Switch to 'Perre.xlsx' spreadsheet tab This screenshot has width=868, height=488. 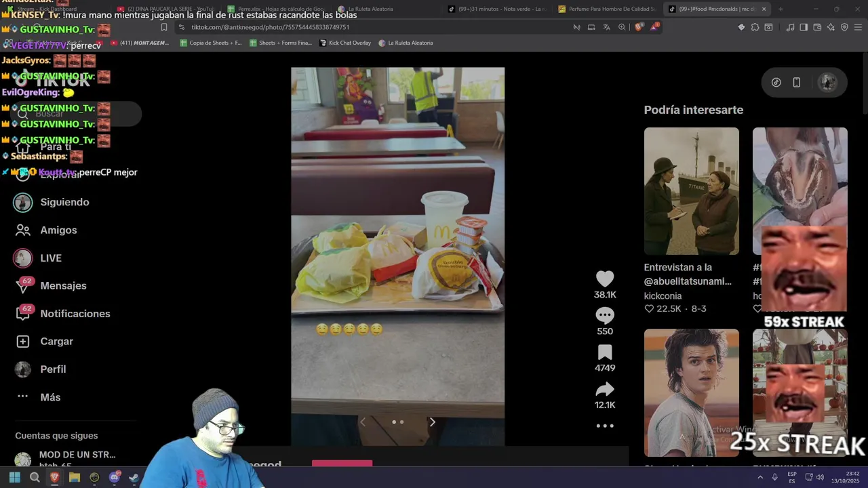276,9
